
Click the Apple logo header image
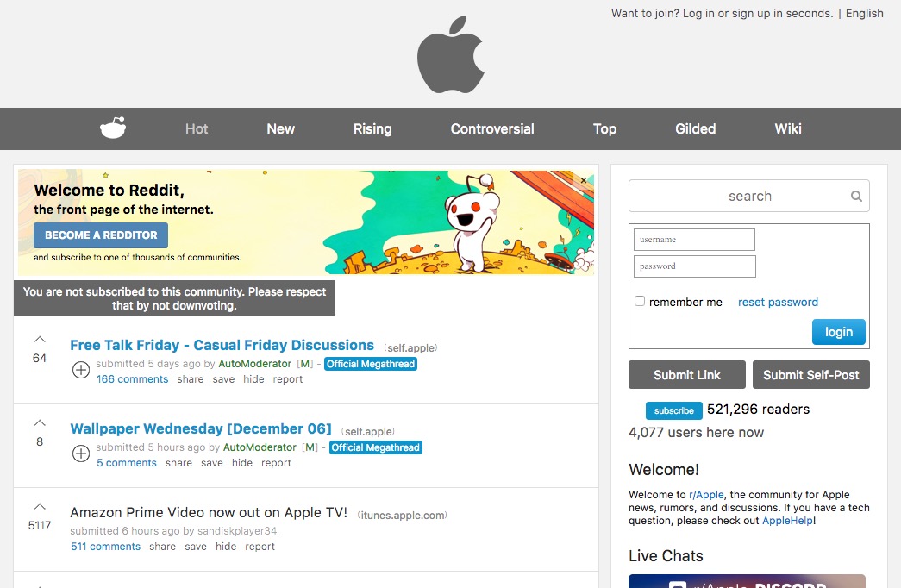coord(450,54)
